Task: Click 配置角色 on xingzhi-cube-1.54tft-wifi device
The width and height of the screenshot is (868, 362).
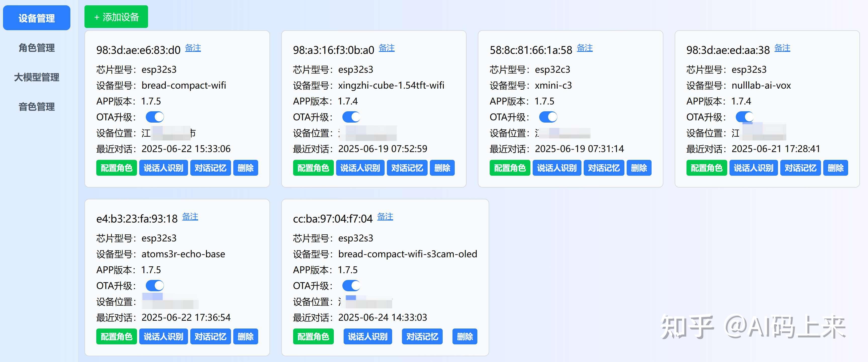Action: pos(313,168)
